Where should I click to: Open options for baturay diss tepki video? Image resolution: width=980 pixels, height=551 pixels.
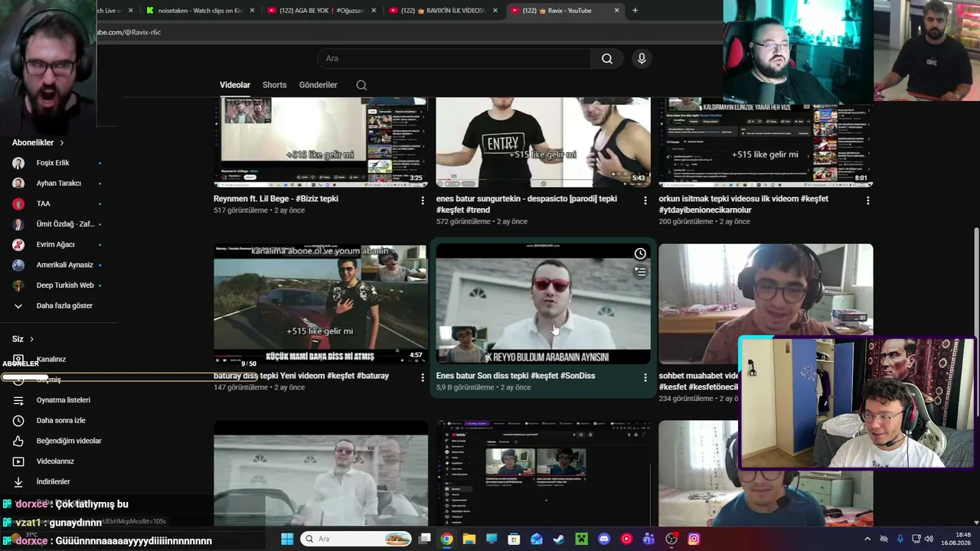pyautogui.click(x=423, y=377)
